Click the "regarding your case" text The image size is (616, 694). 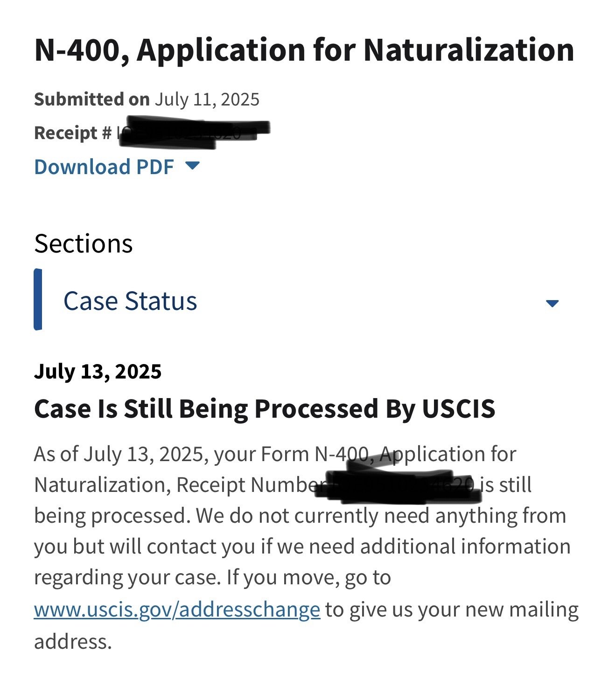click(126, 578)
